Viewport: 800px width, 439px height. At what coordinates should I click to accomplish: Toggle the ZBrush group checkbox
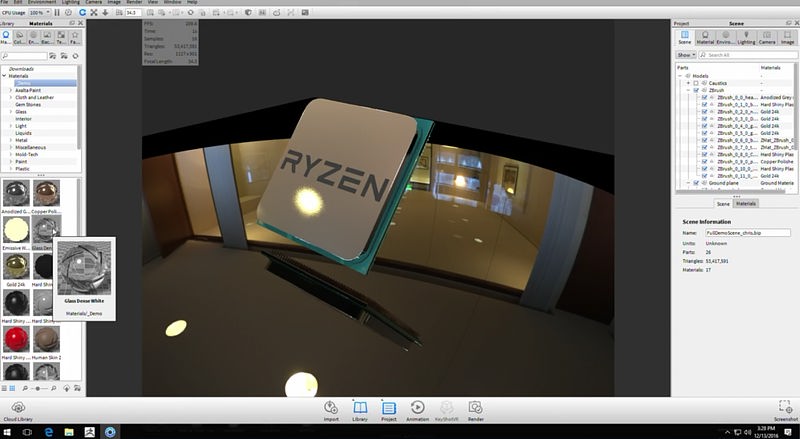point(696,90)
